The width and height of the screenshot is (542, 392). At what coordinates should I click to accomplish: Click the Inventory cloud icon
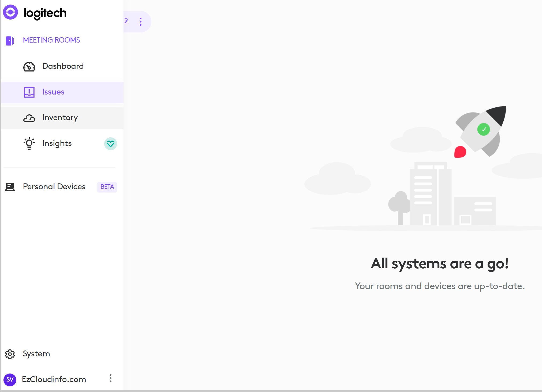tap(29, 118)
